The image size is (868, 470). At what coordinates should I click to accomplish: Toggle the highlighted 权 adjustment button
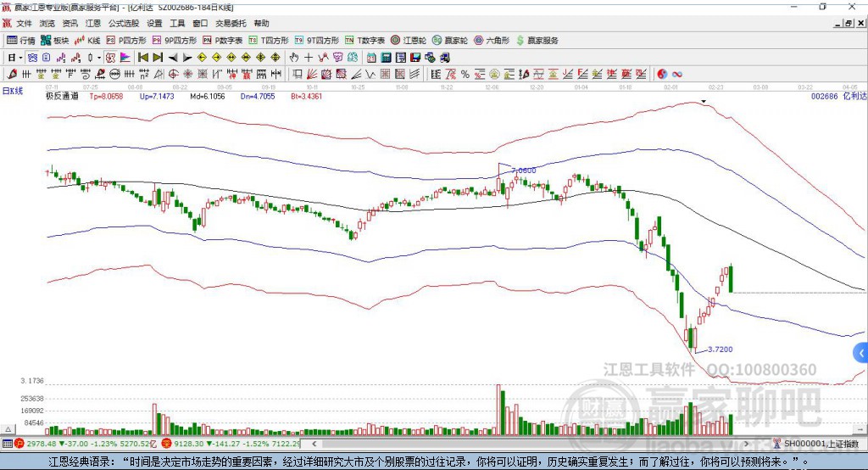click(110, 57)
